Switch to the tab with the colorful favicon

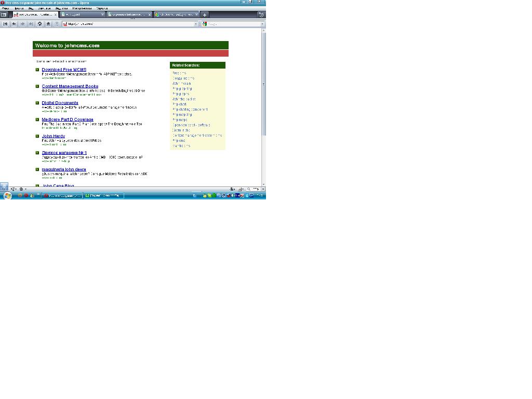(x=176, y=15)
